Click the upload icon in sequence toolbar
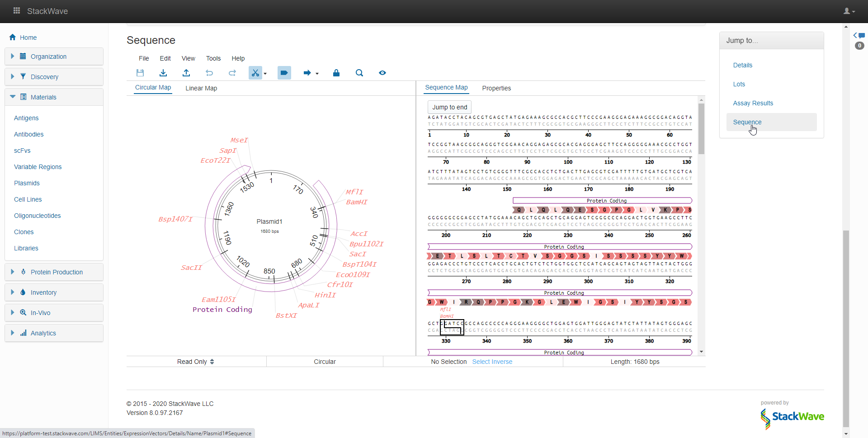Screen dimensions: 868x438 click(x=186, y=73)
